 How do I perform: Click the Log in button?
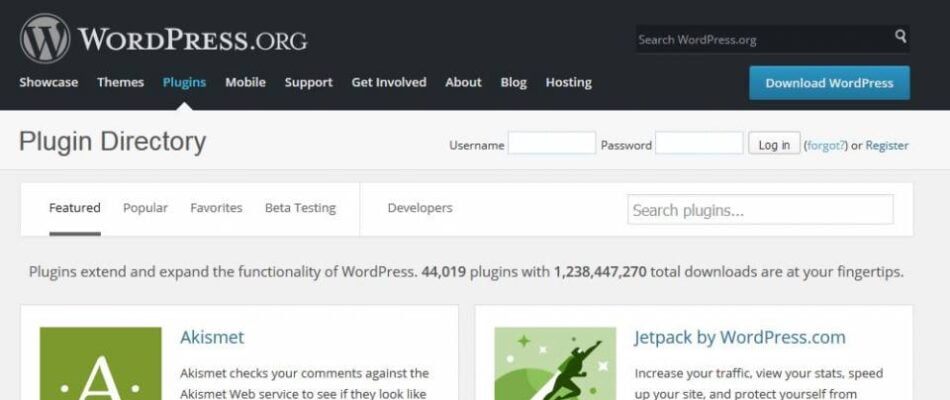(774, 144)
